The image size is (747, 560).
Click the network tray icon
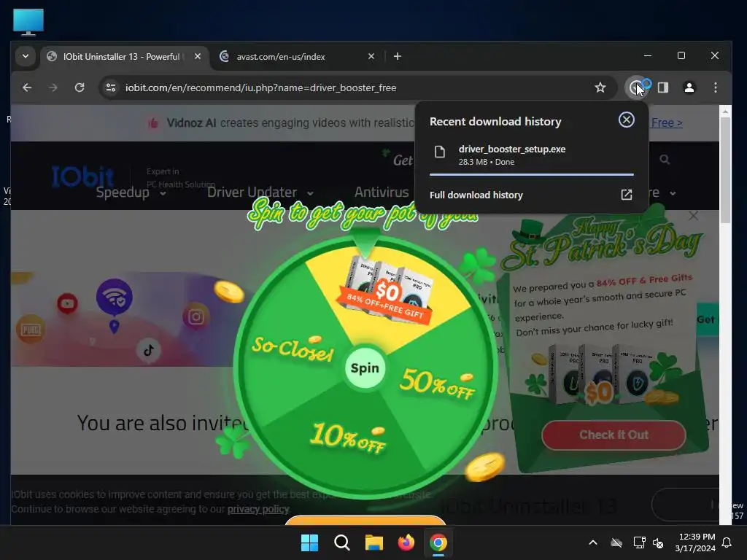639,542
